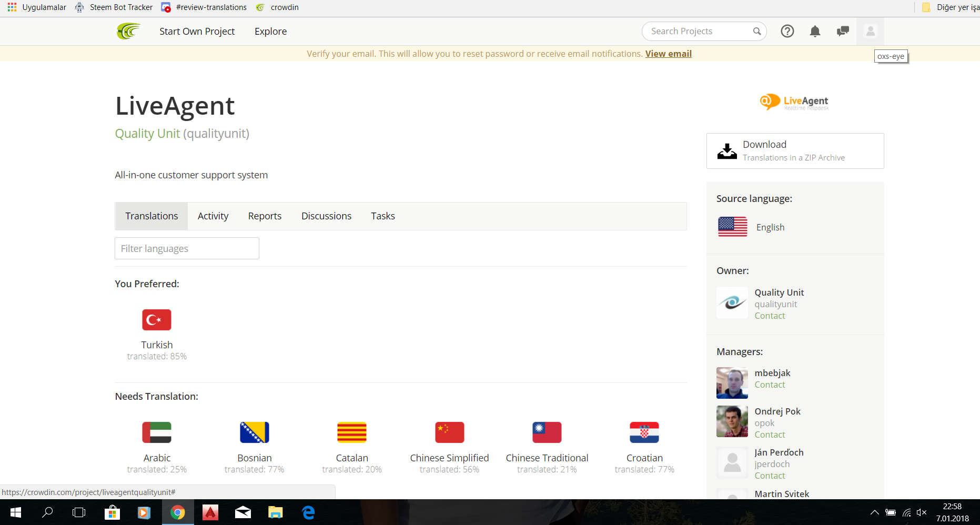Screen dimensions: 980x525
Task: Open Ondrej Pok manager photo
Action: coord(732,421)
